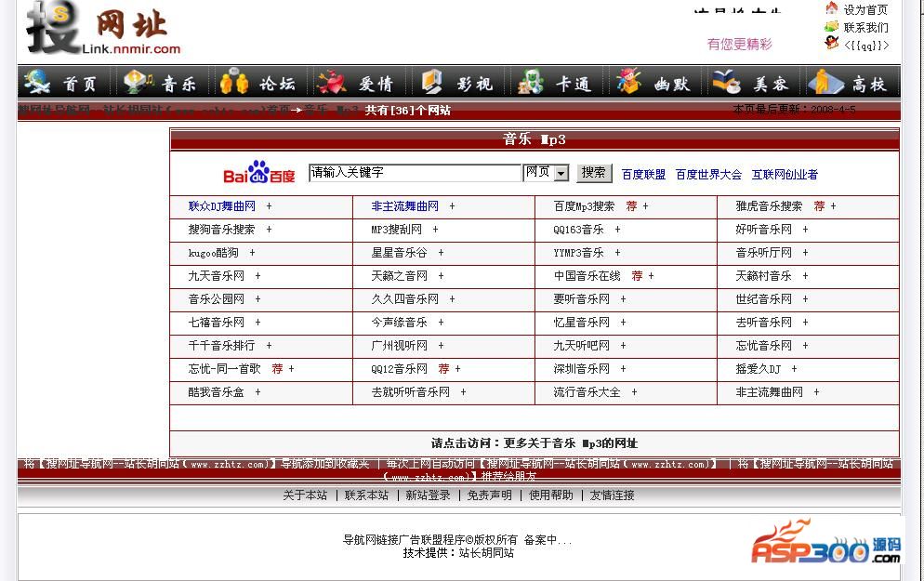This screenshot has height=581, width=924.
Task: Open the 天籁之音网 link
Action: click(x=399, y=276)
